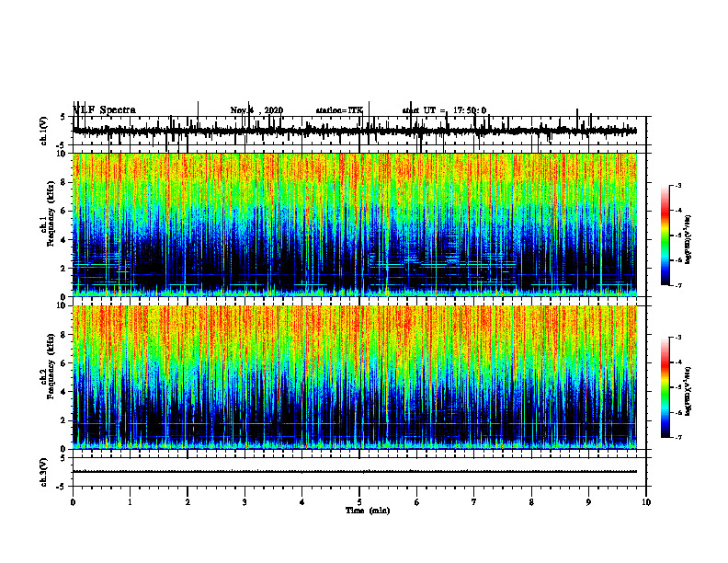Click the "-7" label on ch.1 colorbar

[678, 285]
